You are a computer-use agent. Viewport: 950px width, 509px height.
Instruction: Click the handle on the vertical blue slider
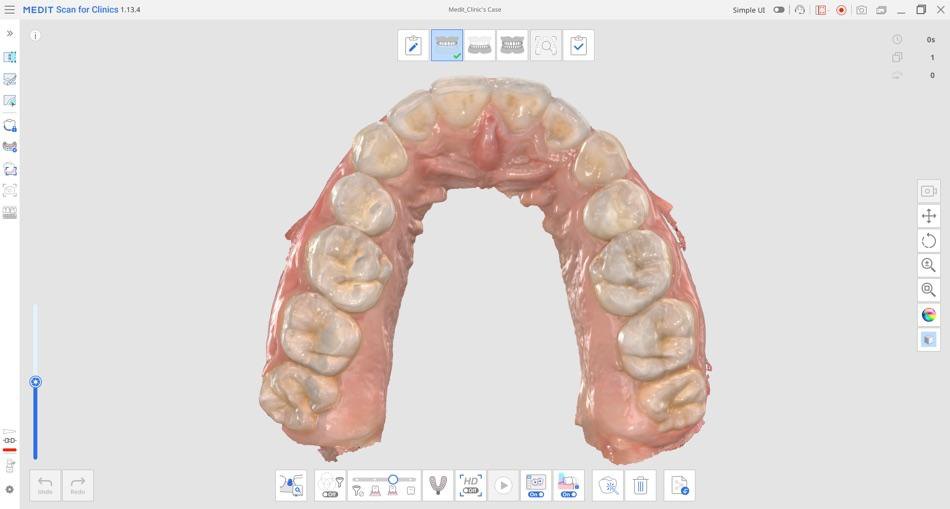coord(36,382)
